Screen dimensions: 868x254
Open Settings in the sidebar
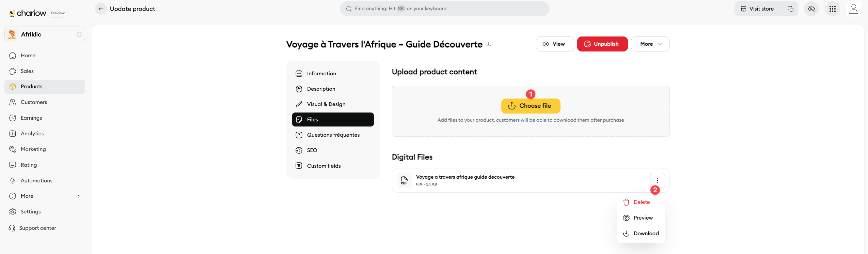[45, 212]
